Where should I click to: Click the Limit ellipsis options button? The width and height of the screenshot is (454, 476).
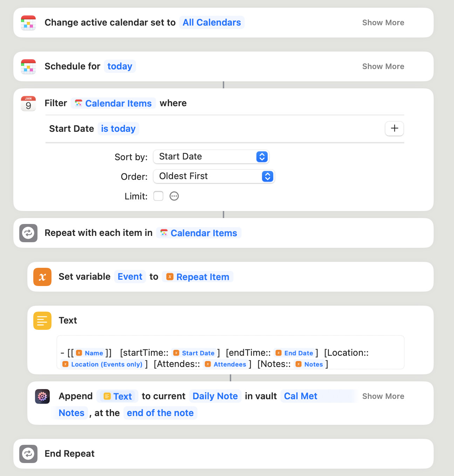[x=174, y=196]
